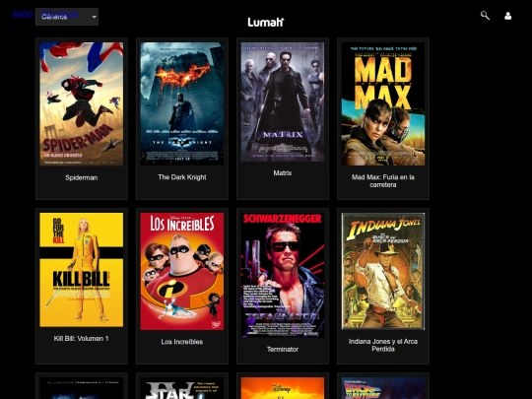
Task: Click the "The Dark Knight" title
Action: coord(182,177)
